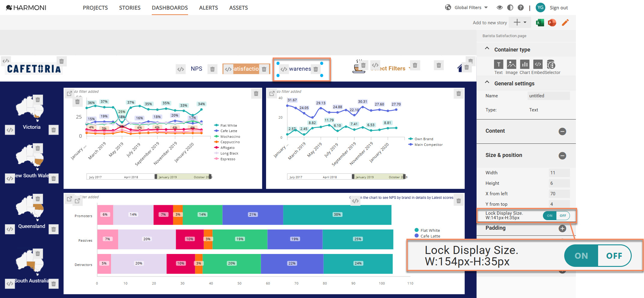Hide Cappuccino series via its legend entry
The height and width of the screenshot is (298, 644).
[x=227, y=142]
